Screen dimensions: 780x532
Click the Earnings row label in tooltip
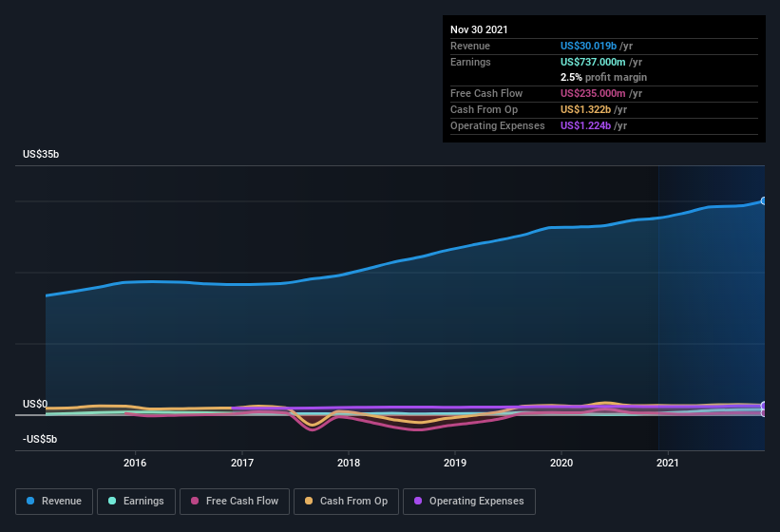coord(470,62)
